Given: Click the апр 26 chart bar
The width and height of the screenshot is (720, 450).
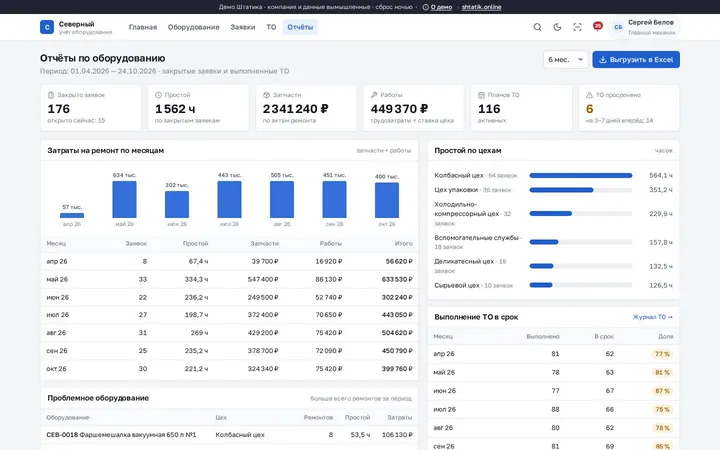Looking at the screenshot, I should point(72,215).
